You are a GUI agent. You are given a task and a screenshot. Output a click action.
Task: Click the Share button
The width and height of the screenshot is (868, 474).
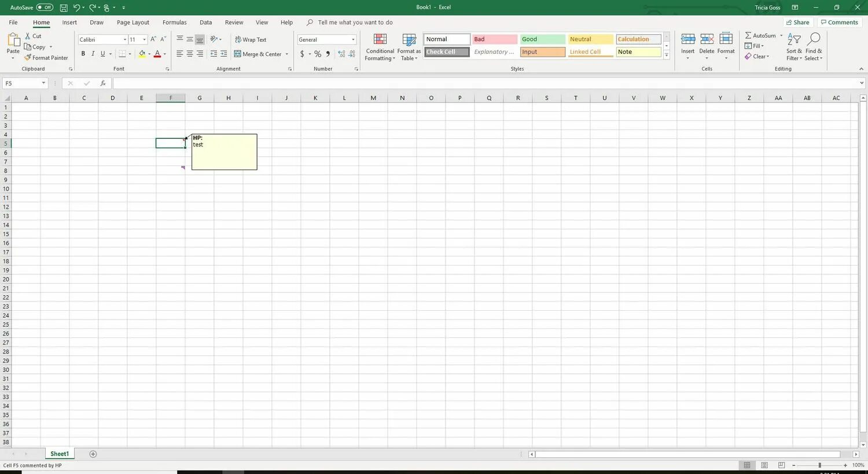[799, 22]
